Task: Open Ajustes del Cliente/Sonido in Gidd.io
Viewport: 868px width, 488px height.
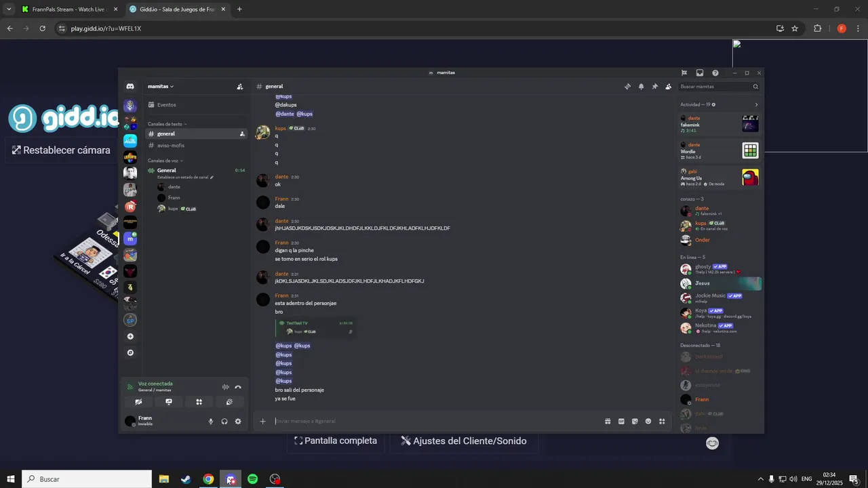Action: tap(464, 441)
